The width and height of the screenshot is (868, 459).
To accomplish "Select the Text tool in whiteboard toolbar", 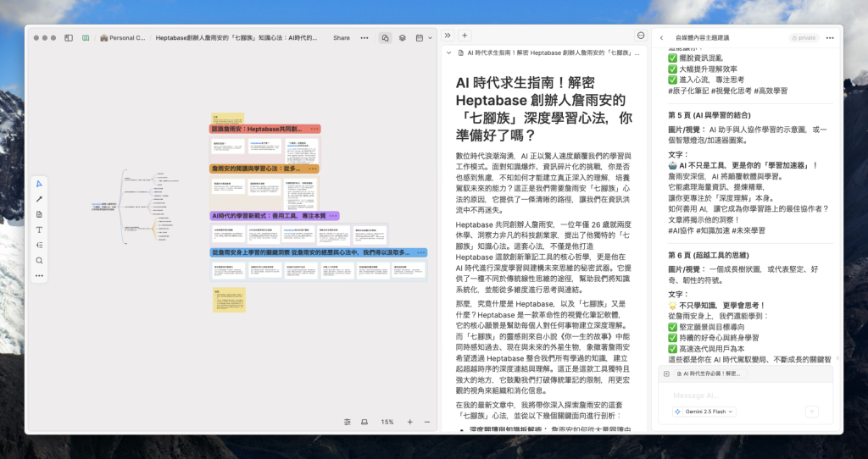I will click(x=39, y=230).
